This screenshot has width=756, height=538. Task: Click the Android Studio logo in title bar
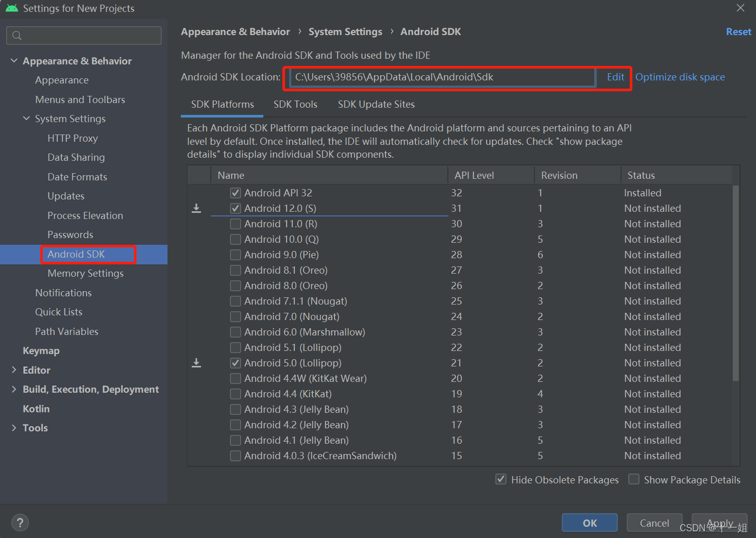12,8
